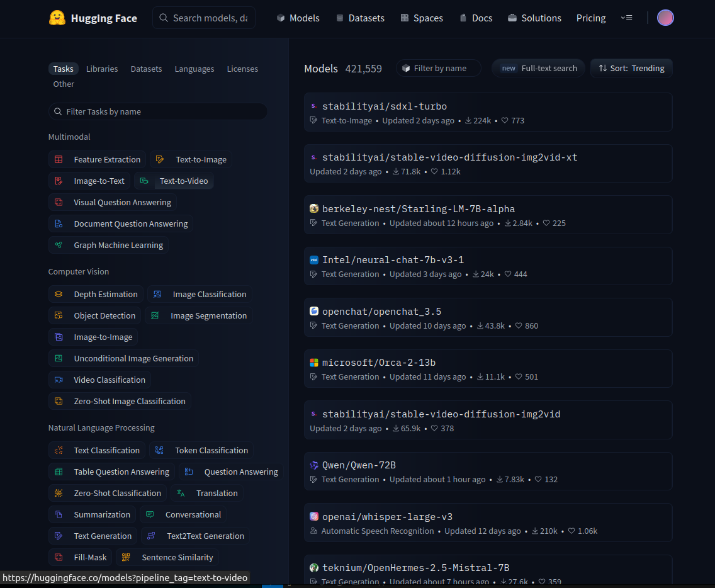Click the Image Classification icon

(157, 294)
